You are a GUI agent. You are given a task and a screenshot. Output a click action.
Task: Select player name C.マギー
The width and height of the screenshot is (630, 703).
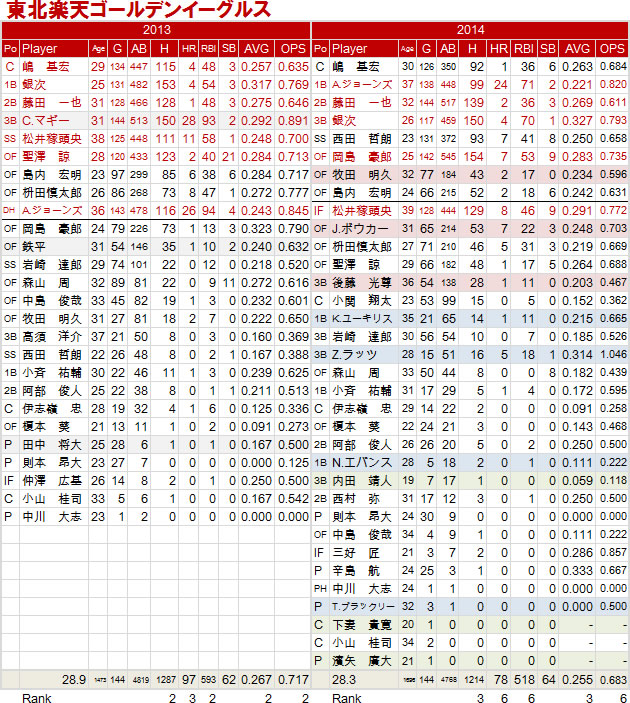46,121
